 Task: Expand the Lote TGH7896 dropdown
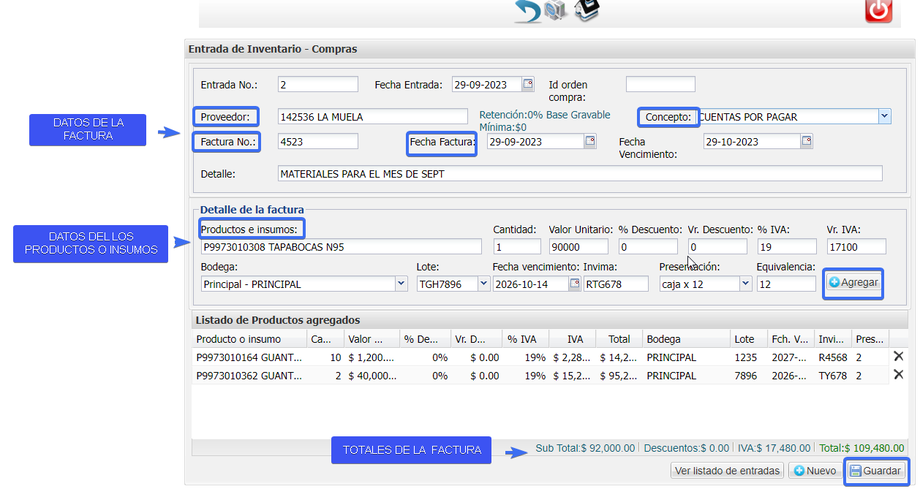point(483,284)
